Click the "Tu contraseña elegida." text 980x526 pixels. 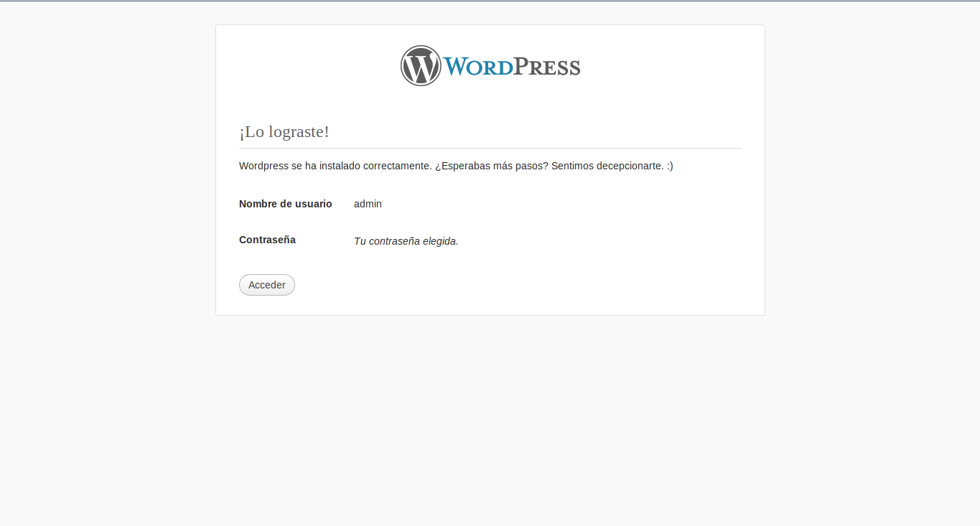pyautogui.click(x=406, y=241)
